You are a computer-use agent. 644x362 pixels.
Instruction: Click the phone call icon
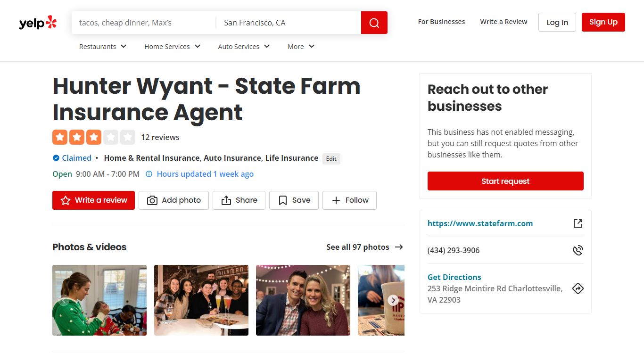(x=578, y=250)
